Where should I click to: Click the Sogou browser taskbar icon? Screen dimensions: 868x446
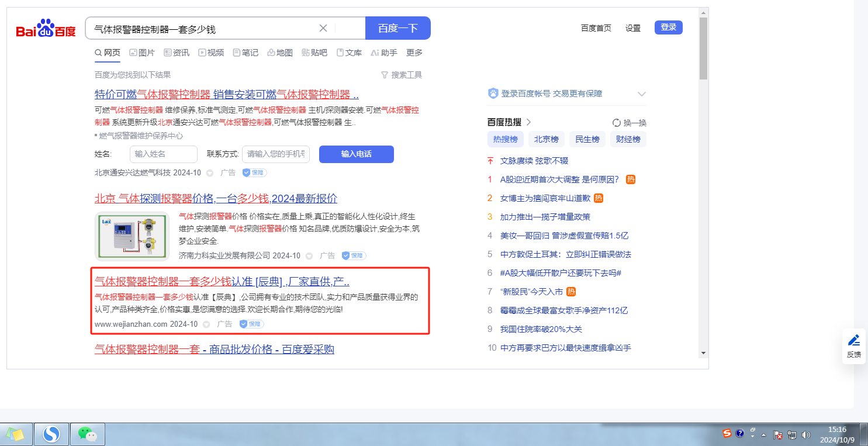tap(51, 434)
